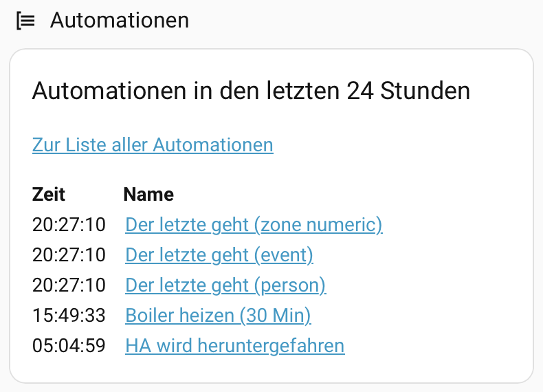Open Der letzte geht (zone numeric) automation
Viewport: 543px width, 392px height.
click(x=254, y=225)
